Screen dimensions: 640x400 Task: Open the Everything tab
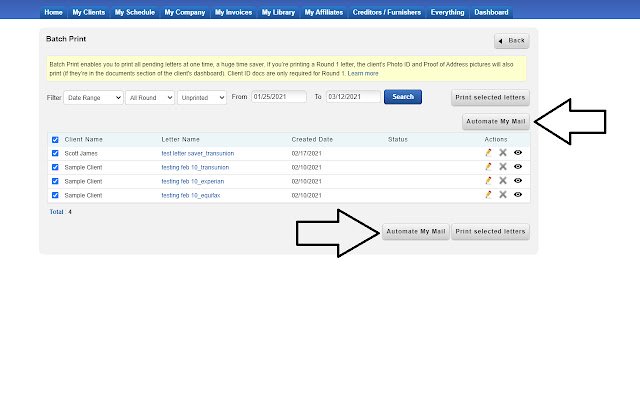(447, 12)
